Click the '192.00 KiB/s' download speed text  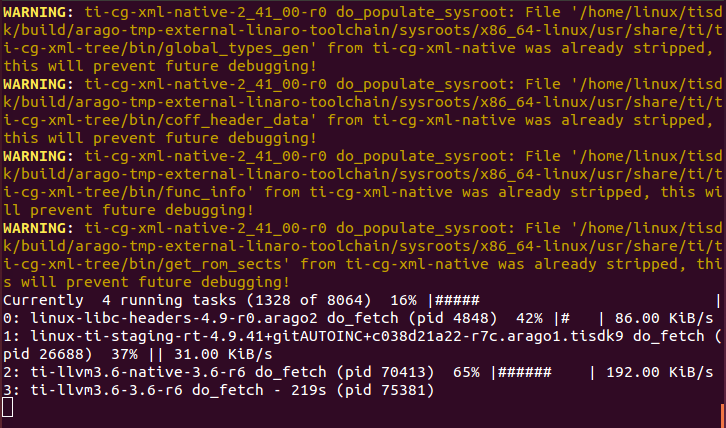pyautogui.click(x=660, y=372)
